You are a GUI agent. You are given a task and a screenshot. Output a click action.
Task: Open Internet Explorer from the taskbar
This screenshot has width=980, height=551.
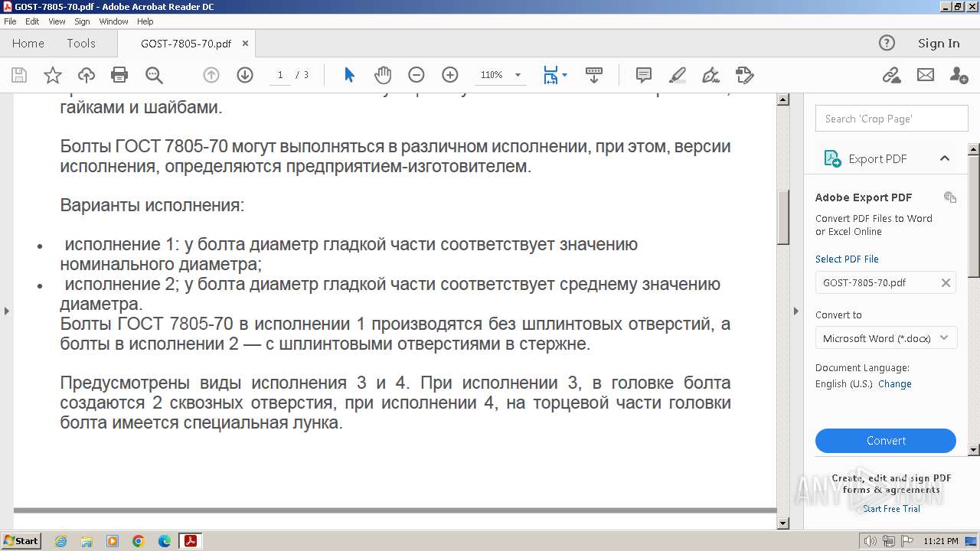[60, 541]
